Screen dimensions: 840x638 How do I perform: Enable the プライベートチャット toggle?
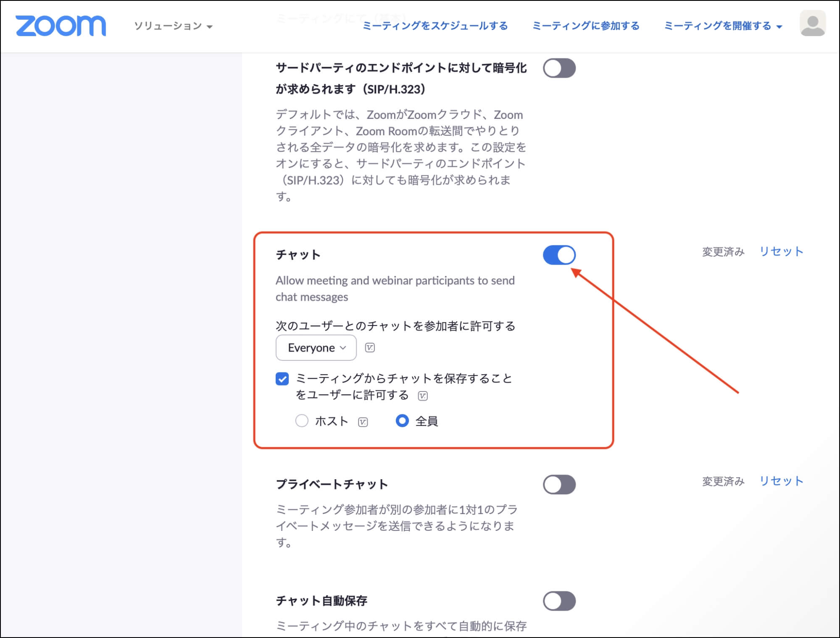(x=559, y=484)
